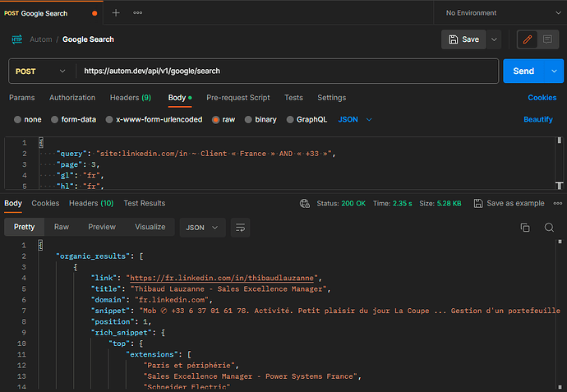Image resolution: width=567 pixels, height=392 pixels.
Task: Switch response view to Raw
Action: click(62, 227)
